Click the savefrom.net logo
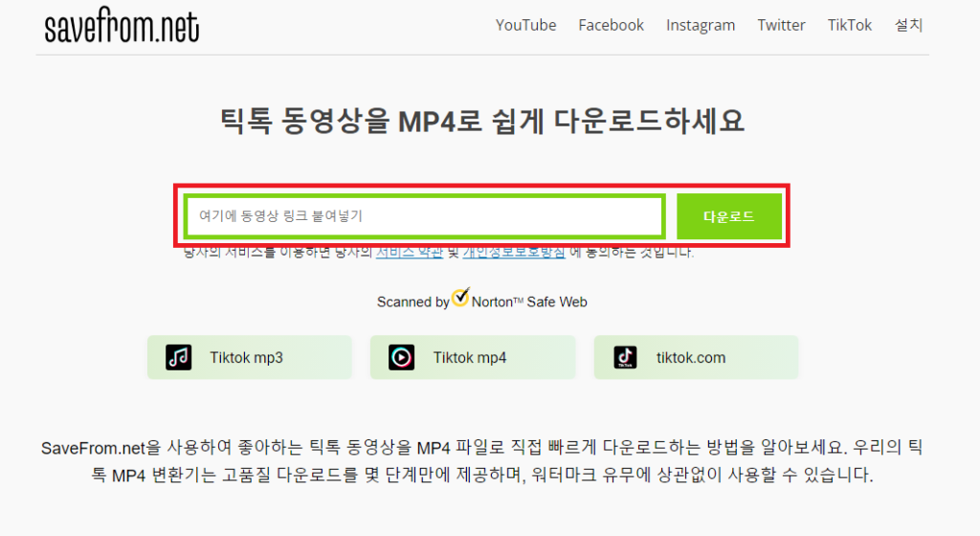The height and width of the screenshot is (536, 980). (x=122, y=25)
